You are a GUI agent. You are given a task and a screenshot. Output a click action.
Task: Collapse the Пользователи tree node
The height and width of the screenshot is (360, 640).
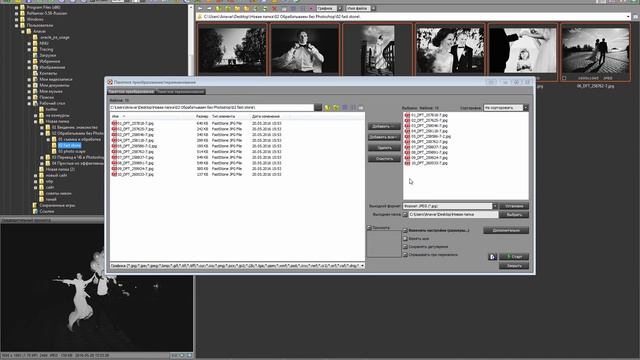click(x=17, y=25)
